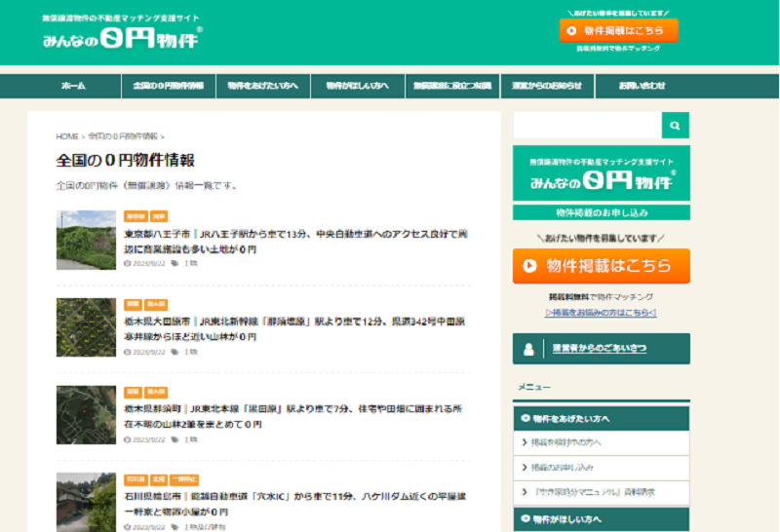Click the search magnifier icon in sidebar

click(675, 125)
